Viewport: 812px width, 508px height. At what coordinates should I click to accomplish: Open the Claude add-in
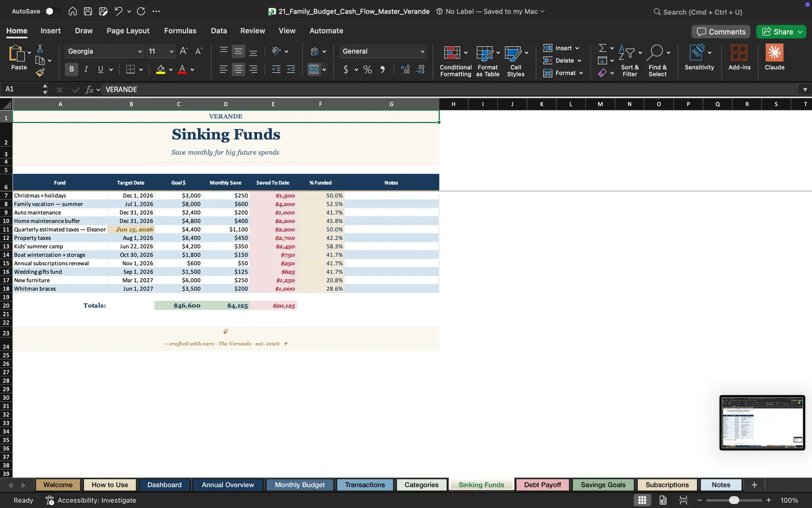point(774,57)
